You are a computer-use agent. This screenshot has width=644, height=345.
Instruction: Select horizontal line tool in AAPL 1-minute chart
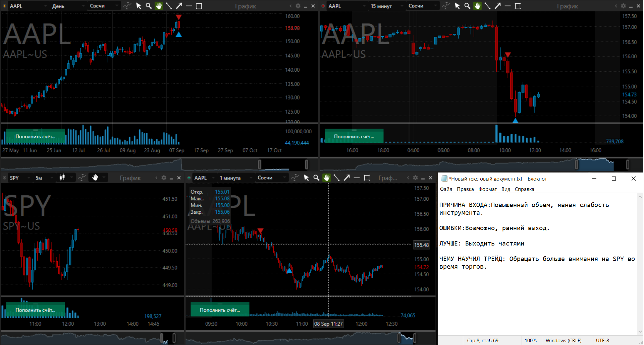click(357, 178)
